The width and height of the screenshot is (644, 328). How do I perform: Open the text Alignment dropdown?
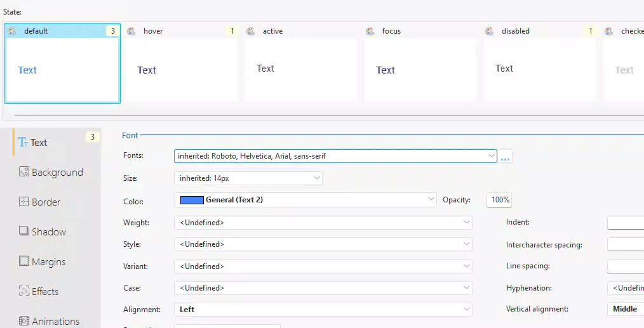tap(467, 310)
